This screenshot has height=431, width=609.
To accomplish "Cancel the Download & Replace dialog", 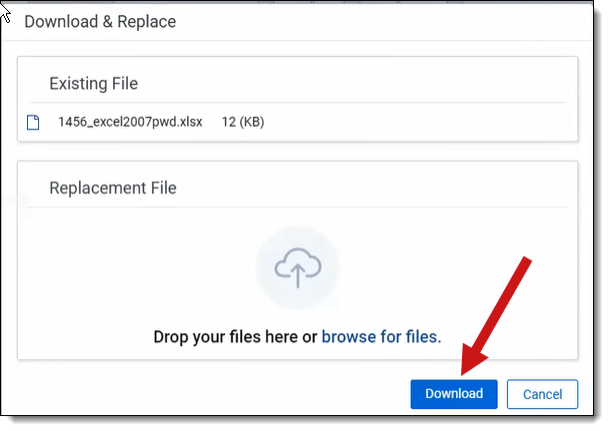I will pos(542,394).
